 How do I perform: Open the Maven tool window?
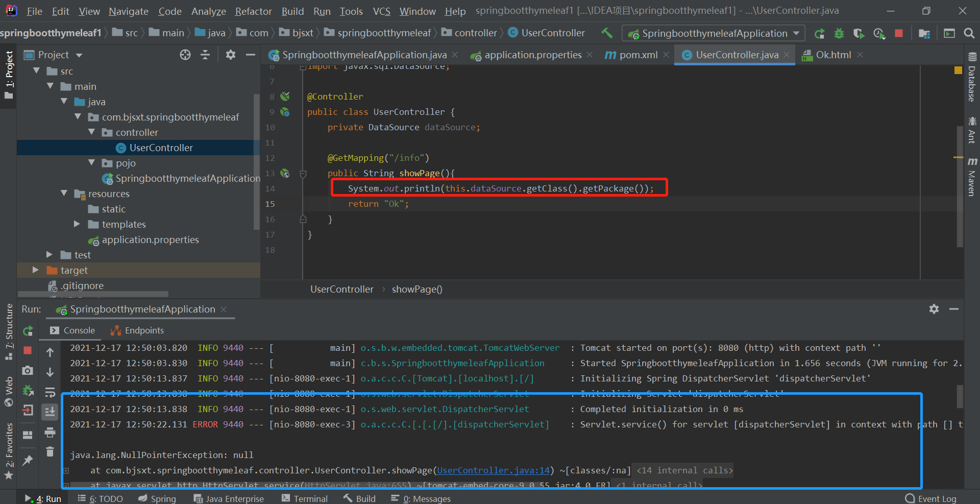[972, 177]
